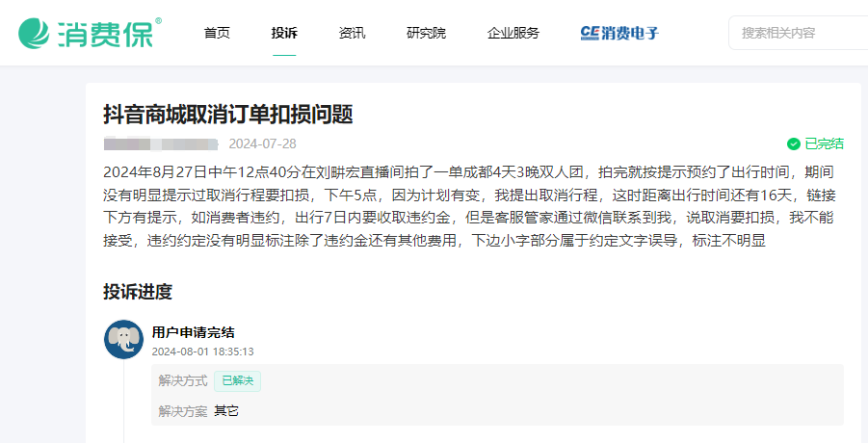The width and height of the screenshot is (868, 443).
Task: Click the 消费保 green logo
Action: (x=90, y=33)
